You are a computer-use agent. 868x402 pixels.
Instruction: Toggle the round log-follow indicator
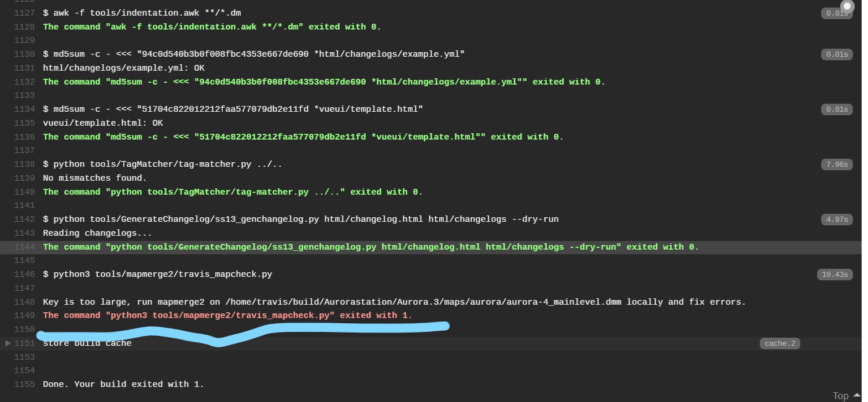[847, 6]
